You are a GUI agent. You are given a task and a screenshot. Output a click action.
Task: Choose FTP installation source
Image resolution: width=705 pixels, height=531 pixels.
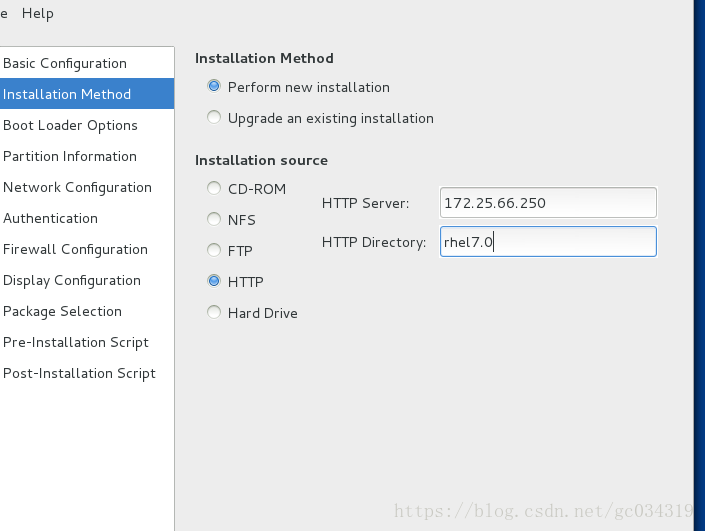(x=214, y=250)
